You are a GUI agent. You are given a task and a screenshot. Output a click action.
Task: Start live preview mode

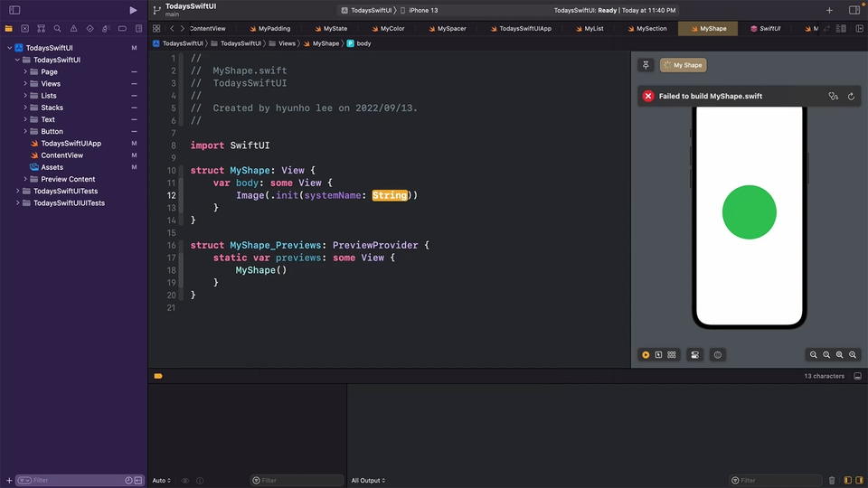[x=646, y=354]
